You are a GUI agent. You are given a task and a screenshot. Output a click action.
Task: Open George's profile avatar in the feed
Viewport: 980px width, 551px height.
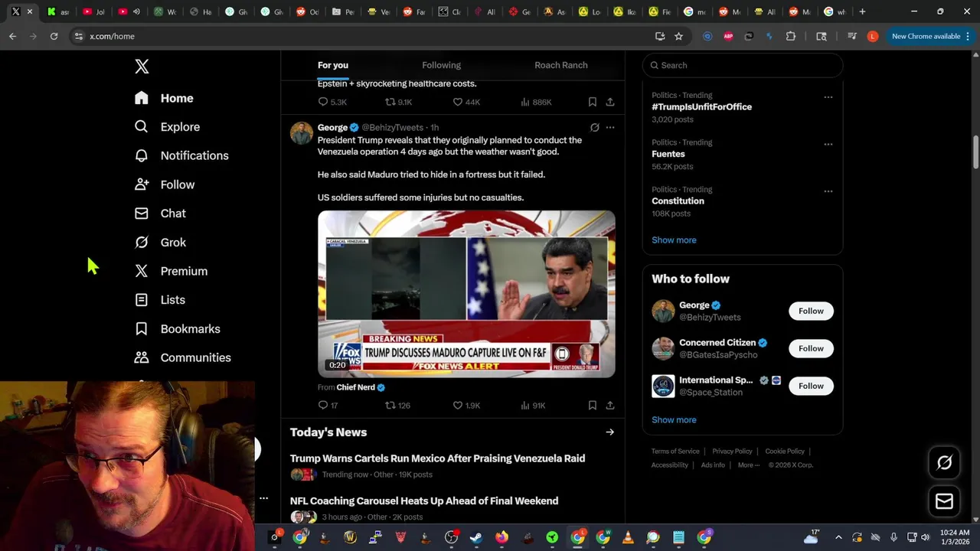point(302,132)
